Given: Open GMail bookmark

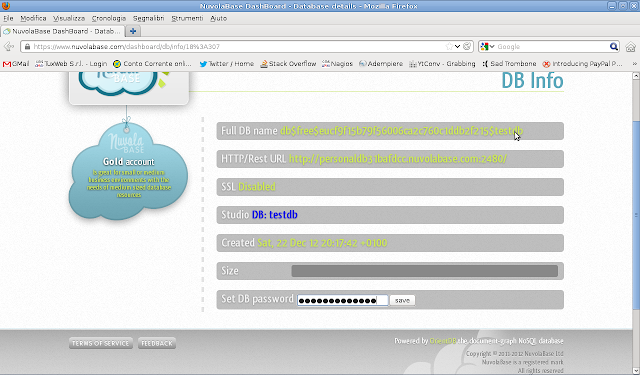Looking at the screenshot, I should (16, 64).
